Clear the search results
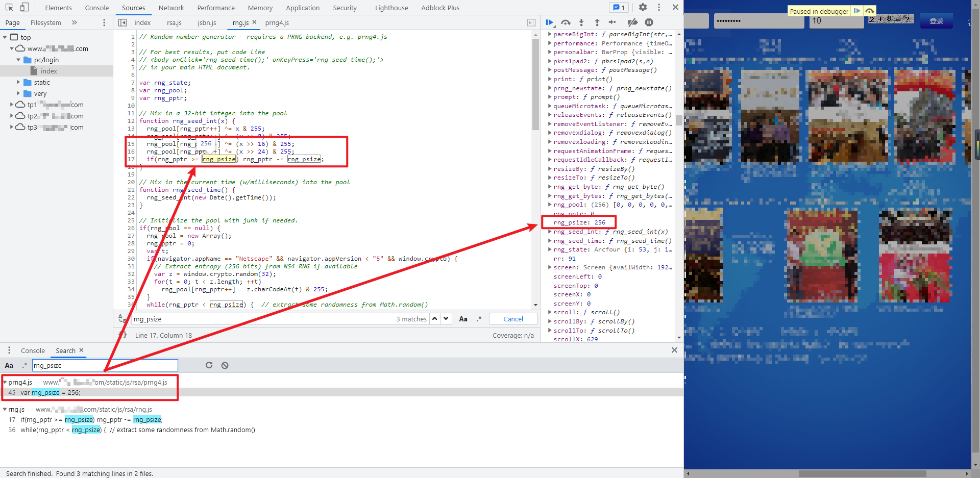Screen dimensions: 980x478 [225, 365]
